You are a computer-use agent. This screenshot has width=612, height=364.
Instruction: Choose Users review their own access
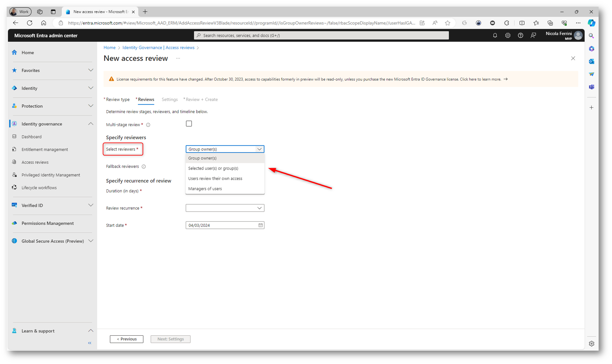pos(225,178)
